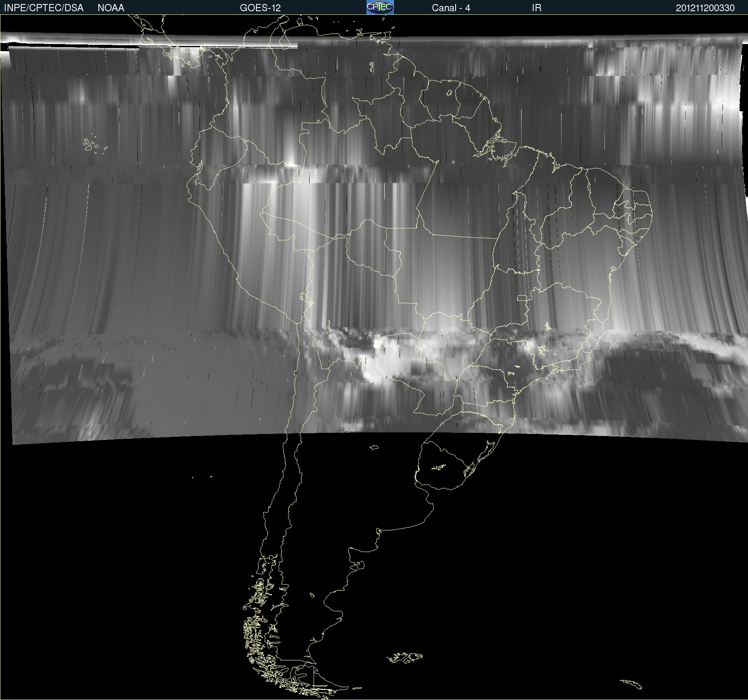The width and height of the screenshot is (748, 700).
Task: Click the Falkland Islands outline
Action: pyautogui.click(x=405, y=658)
